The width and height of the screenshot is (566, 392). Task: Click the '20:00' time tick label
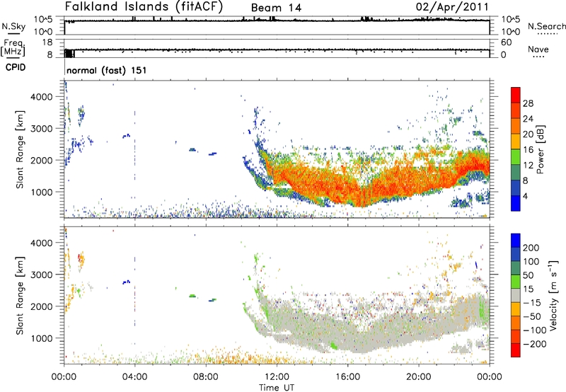tap(419, 377)
